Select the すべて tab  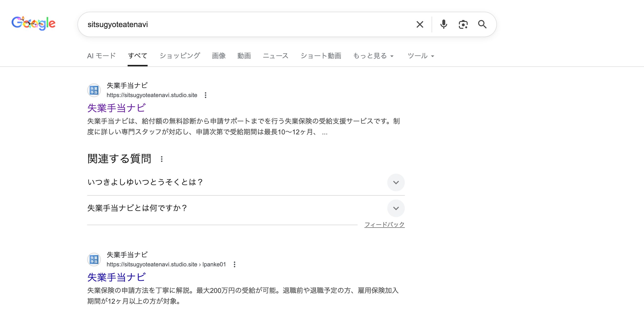click(x=138, y=56)
